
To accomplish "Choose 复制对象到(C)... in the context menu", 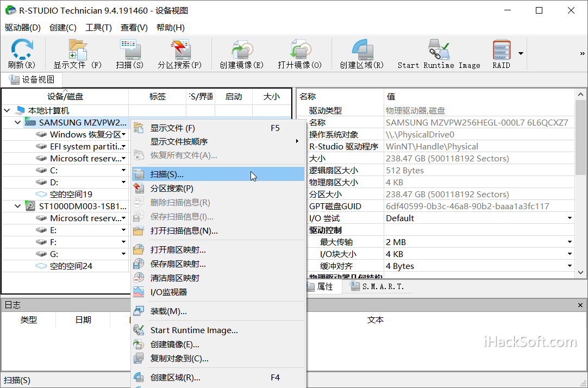I will (x=218, y=359).
